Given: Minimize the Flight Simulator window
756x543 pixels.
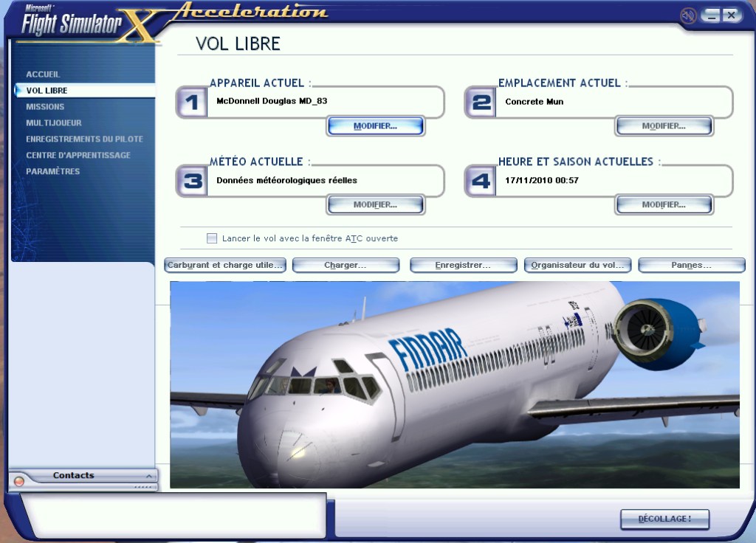Looking at the screenshot, I should 711,15.
